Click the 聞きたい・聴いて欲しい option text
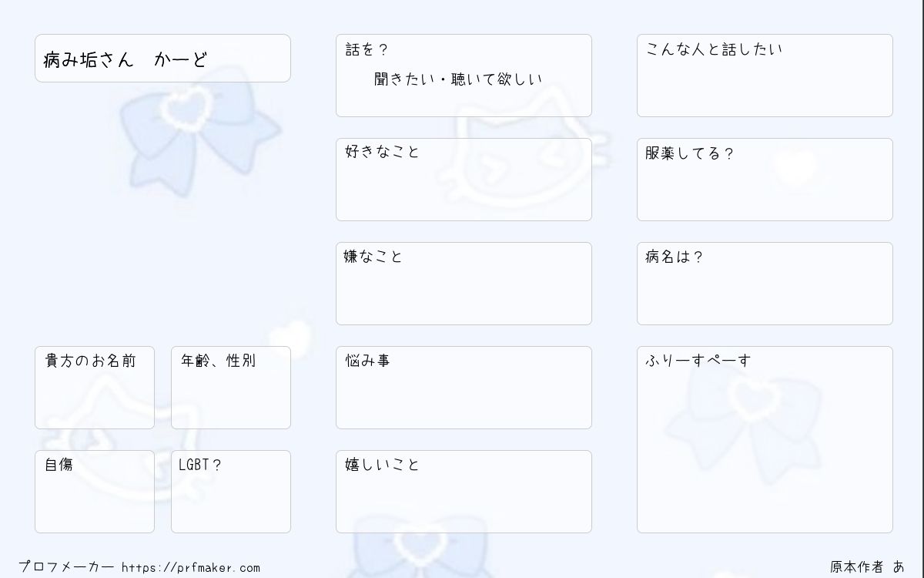Viewport: 924px width, 578px height. click(458, 79)
